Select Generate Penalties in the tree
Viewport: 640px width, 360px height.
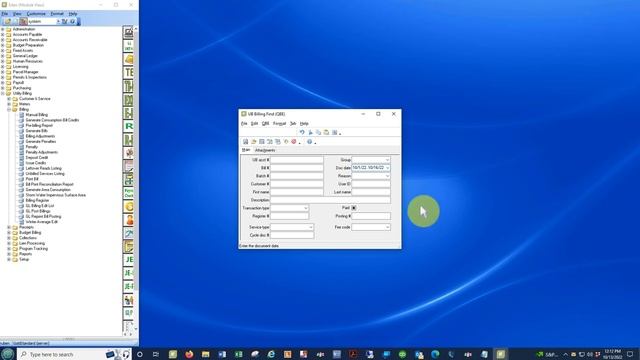(40, 141)
